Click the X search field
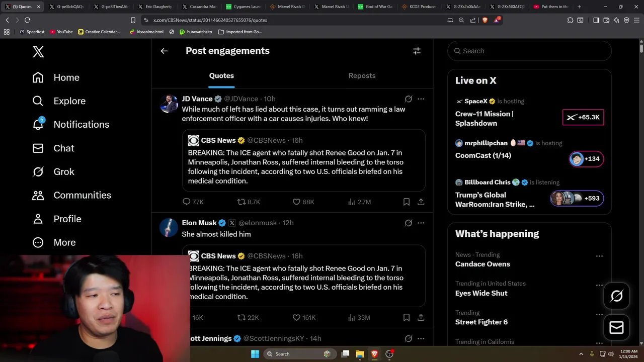This screenshot has width=644, height=362. [x=529, y=51]
